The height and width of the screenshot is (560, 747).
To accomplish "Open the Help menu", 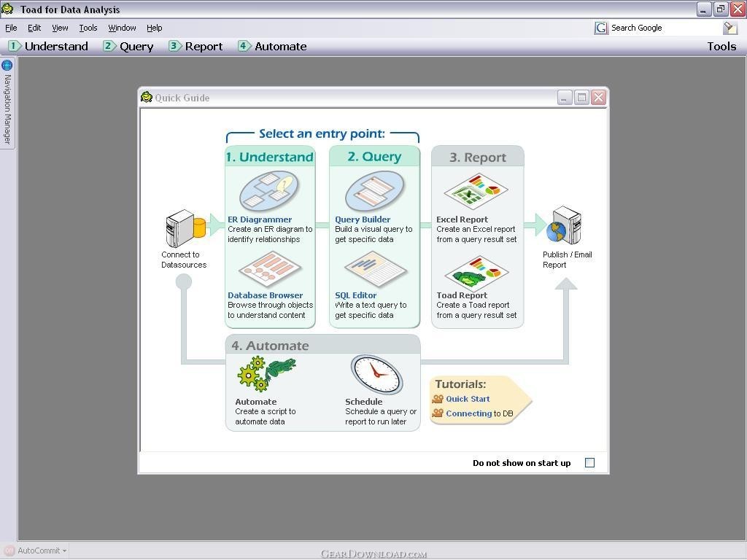I will point(154,28).
